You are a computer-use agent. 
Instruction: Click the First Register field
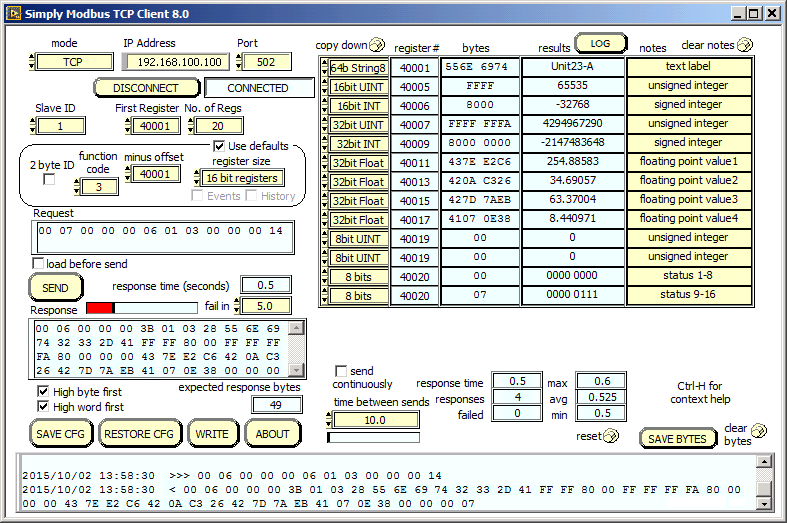click(155, 125)
